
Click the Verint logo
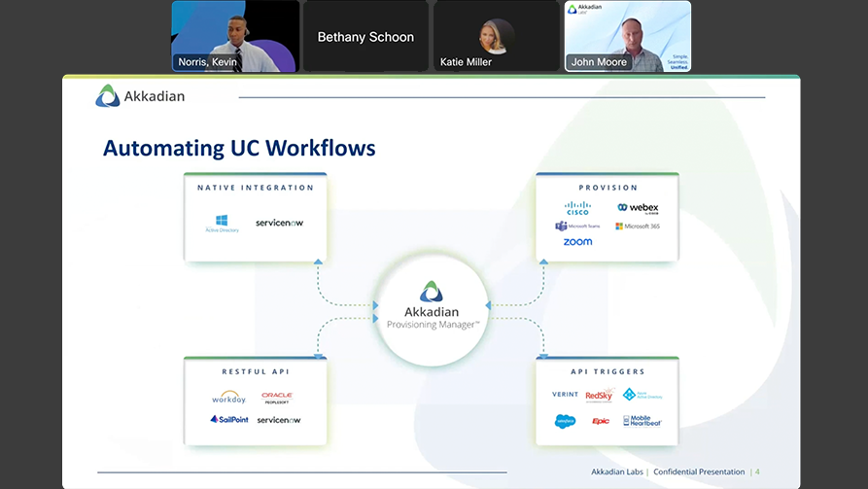[565, 395]
